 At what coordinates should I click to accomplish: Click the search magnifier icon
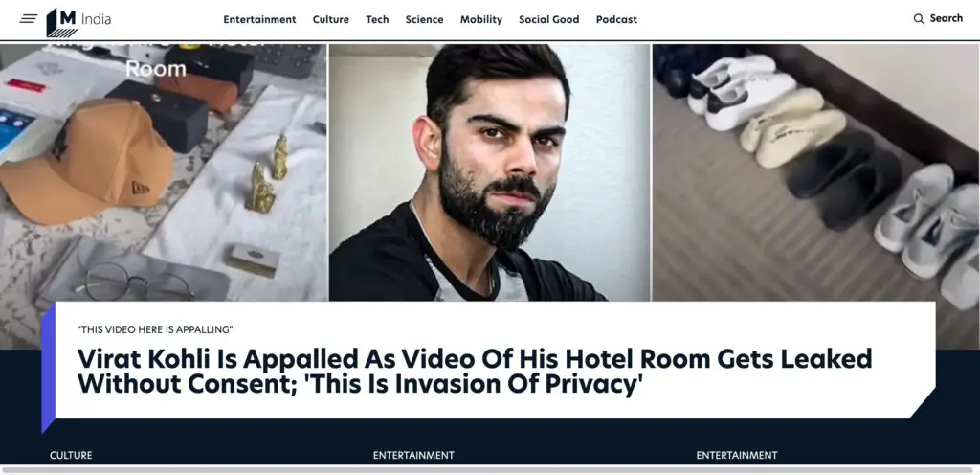[919, 19]
